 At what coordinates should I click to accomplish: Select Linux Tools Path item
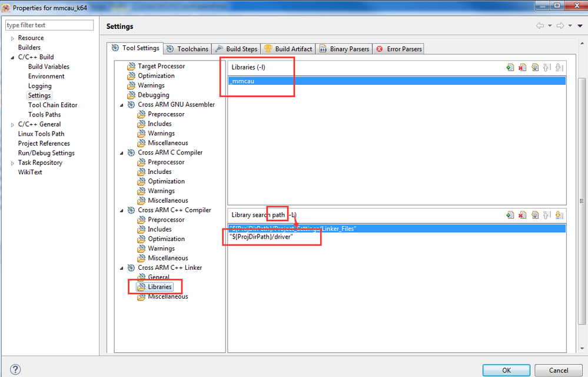tap(41, 134)
